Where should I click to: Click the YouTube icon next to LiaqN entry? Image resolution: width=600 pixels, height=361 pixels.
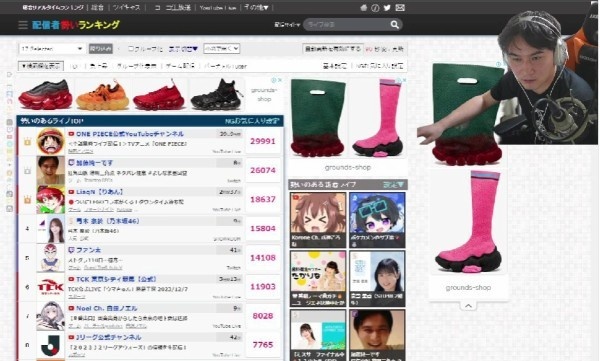coord(71,192)
